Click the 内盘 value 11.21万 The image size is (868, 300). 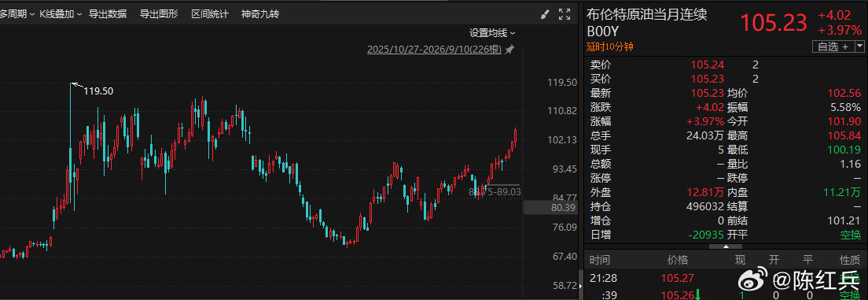841,192
